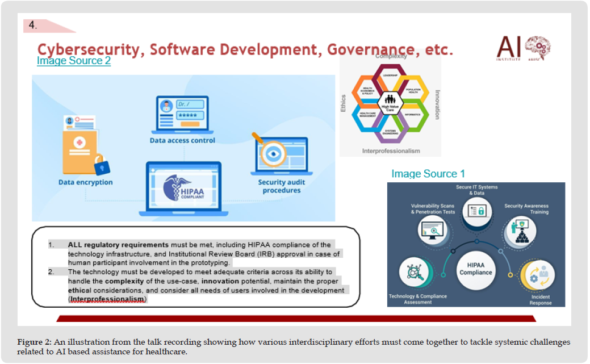Click the Technology & Compliance Assessment icon
The image size is (590, 364).
[413, 273]
